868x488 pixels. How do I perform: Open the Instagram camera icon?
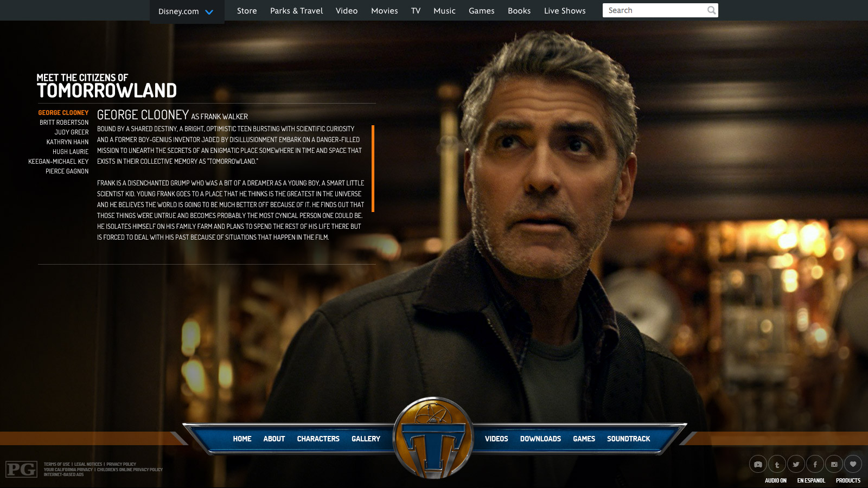coord(834,464)
